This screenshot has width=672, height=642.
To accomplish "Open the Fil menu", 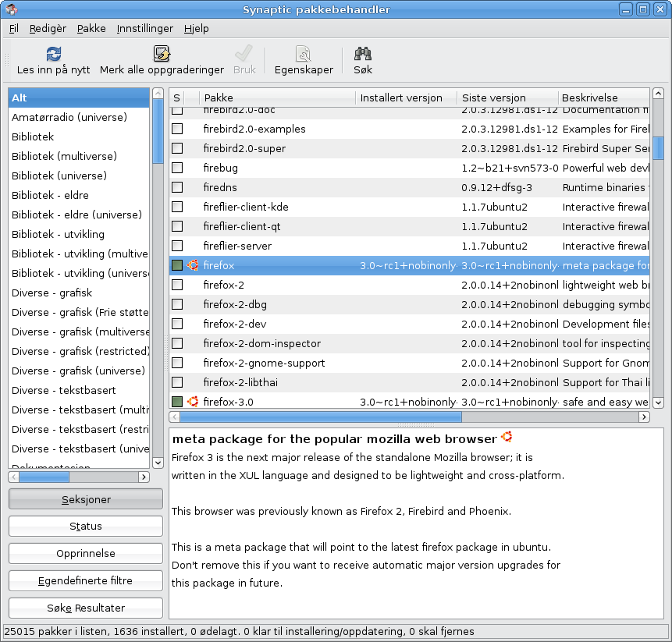I will click(x=14, y=29).
